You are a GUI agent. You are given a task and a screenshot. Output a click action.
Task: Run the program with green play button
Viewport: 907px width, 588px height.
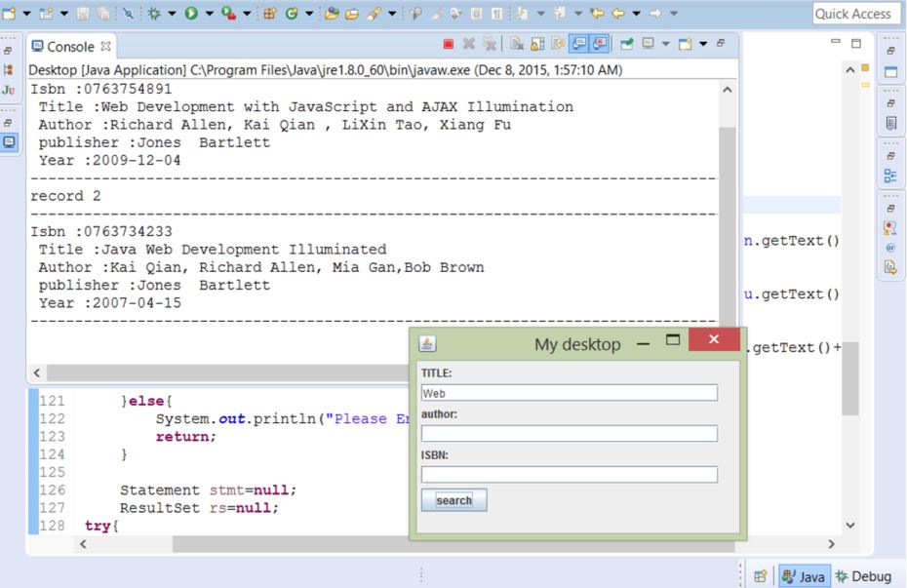pos(191,14)
